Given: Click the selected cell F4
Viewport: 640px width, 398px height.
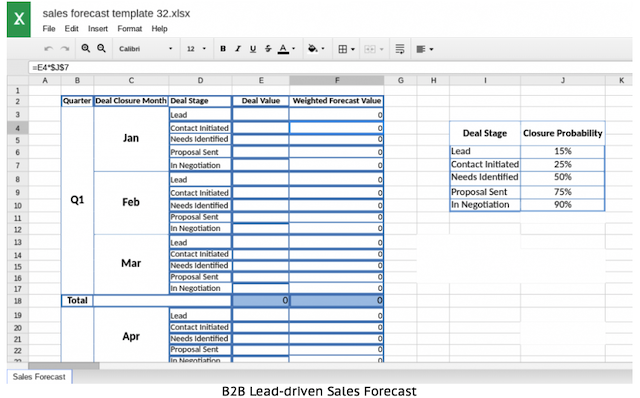Looking at the screenshot, I should pyautogui.click(x=337, y=128).
